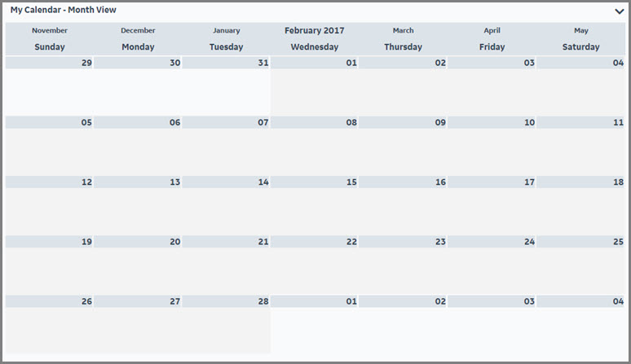Image resolution: width=631 pixels, height=364 pixels.
Task: Jump to November in month navigation
Action: (x=50, y=31)
